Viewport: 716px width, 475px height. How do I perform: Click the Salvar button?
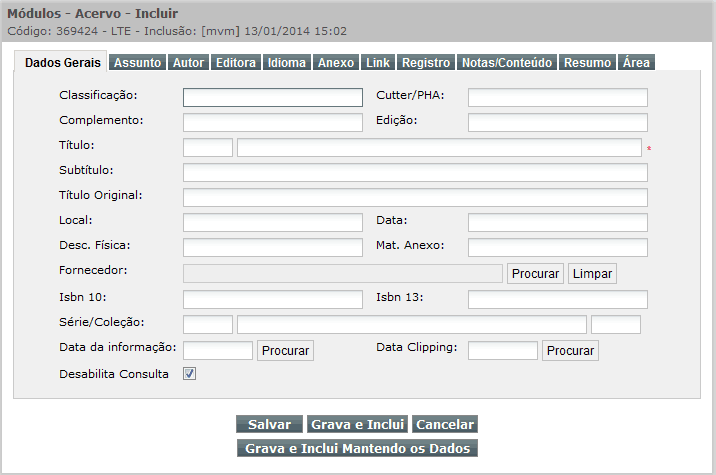pos(269,424)
